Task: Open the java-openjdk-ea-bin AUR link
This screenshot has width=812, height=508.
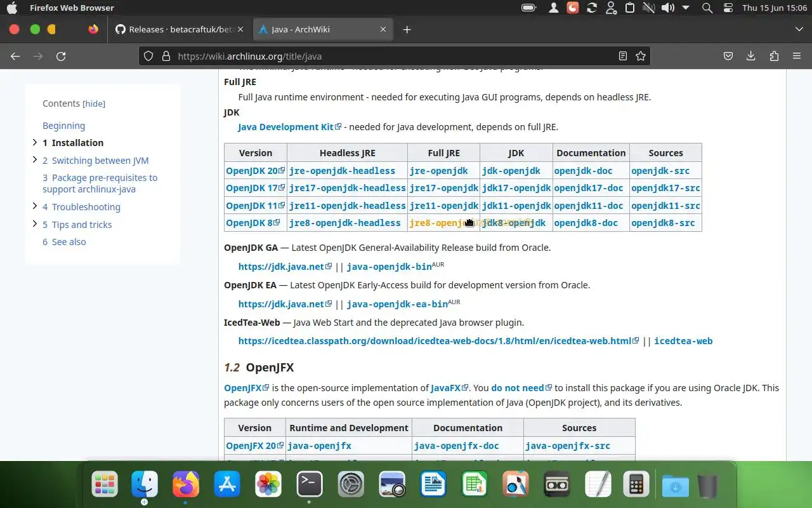Action: click(397, 304)
